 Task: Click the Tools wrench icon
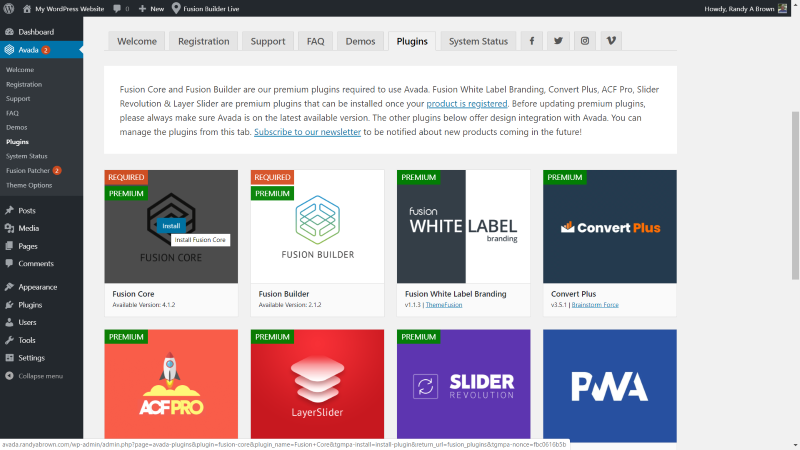9,340
